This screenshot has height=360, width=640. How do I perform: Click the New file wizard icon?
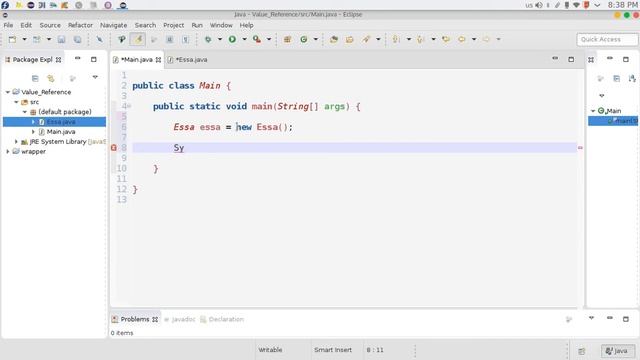pyautogui.click(x=12, y=39)
